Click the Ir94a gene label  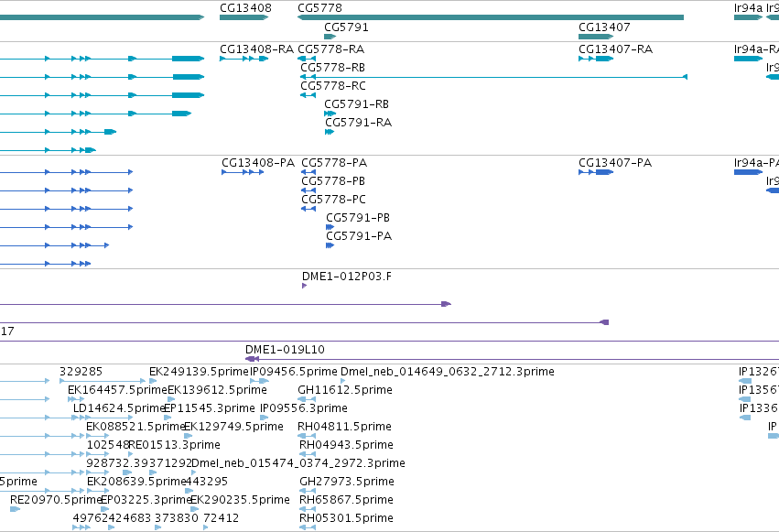748,8
